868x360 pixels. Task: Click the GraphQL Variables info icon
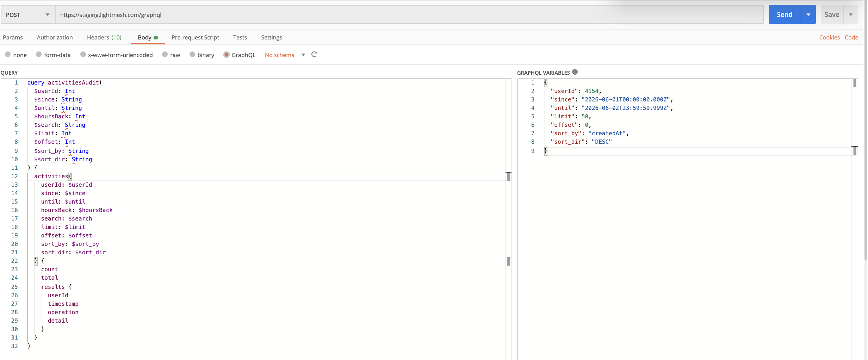tap(575, 72)
